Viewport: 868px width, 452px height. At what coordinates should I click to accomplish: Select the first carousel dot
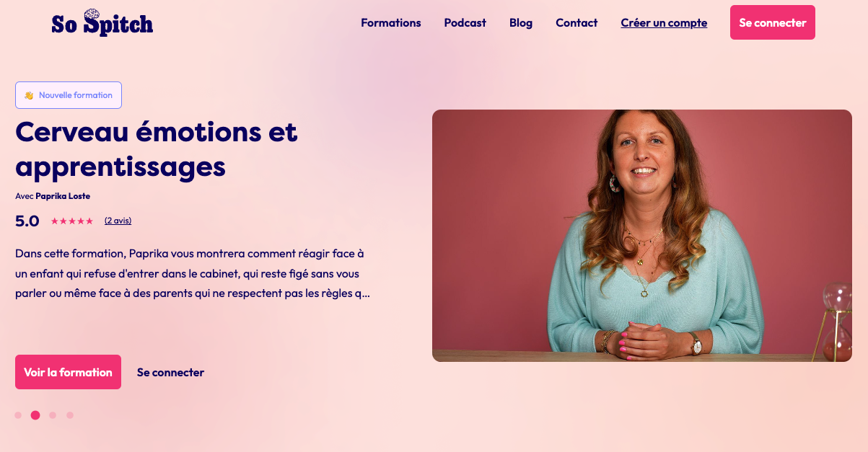tap(18, 415)
